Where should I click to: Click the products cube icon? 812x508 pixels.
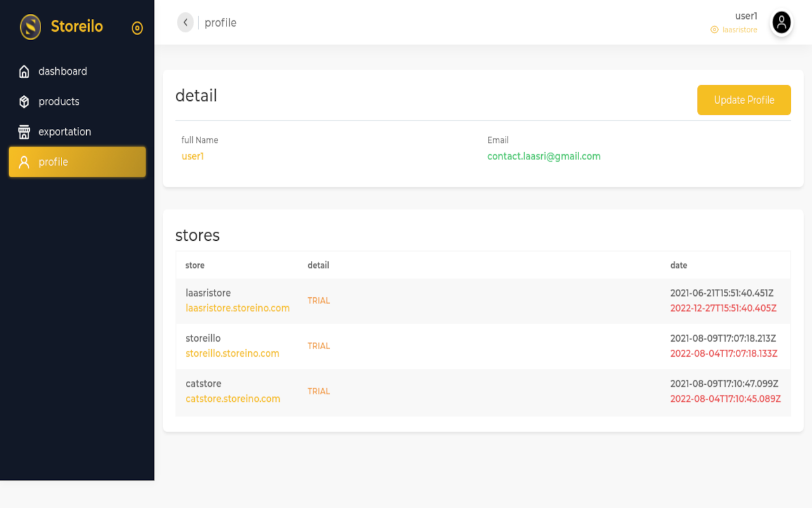23,101
